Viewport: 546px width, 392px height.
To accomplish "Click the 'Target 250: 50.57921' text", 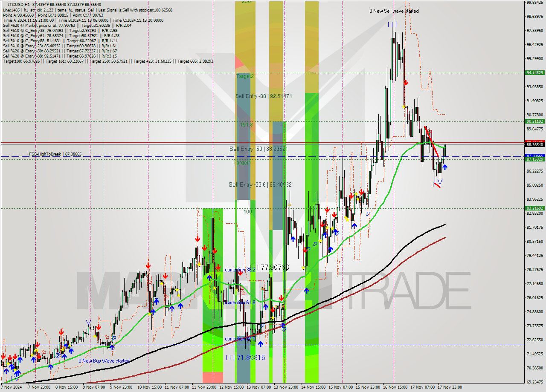I will coord(108,61).
